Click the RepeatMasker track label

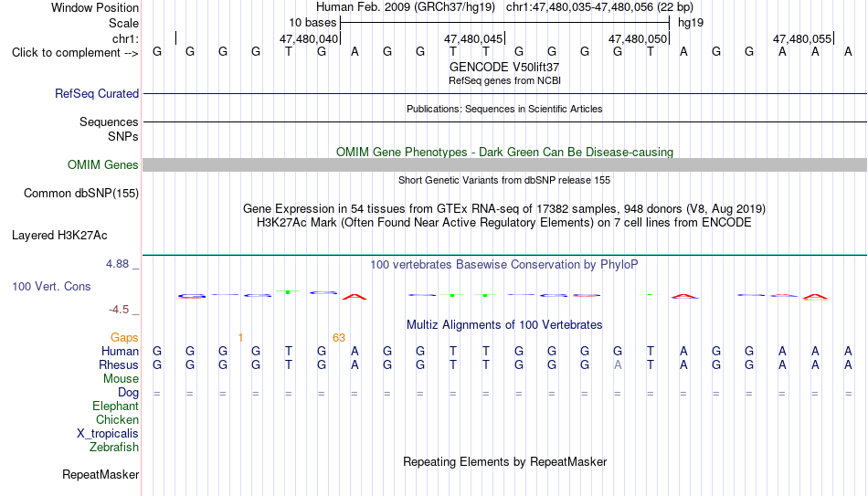point(101,474)
